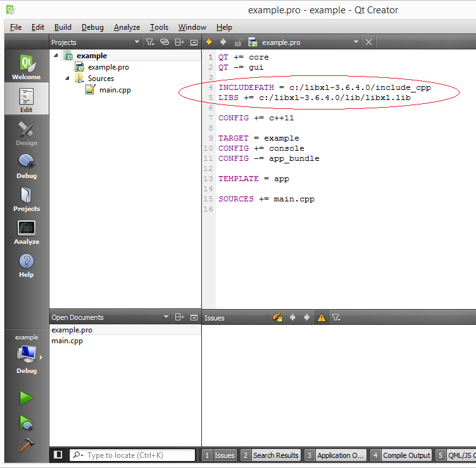Open the example kit selector target
The image size is (476, 468).
tap(27, 354)
